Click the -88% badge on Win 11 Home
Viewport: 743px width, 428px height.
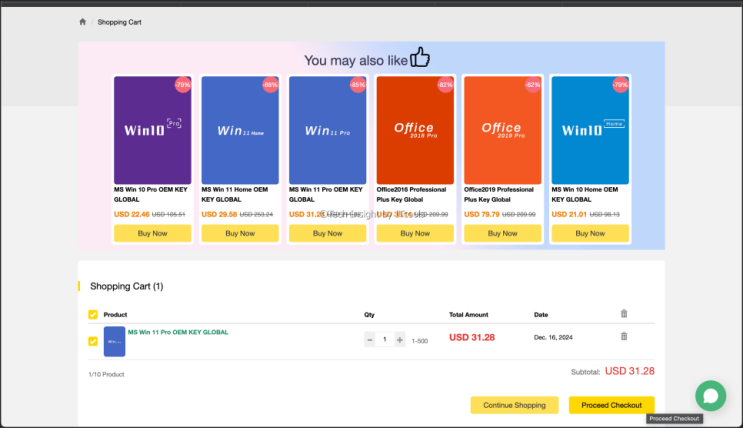tap(270, 85)
